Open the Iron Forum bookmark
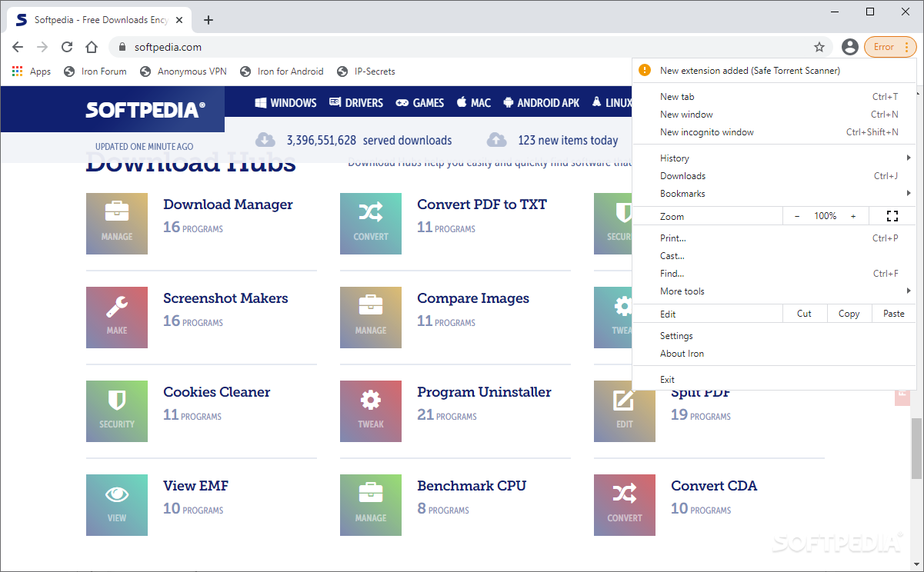Viewport: 924px width, 572px height. 95,71
